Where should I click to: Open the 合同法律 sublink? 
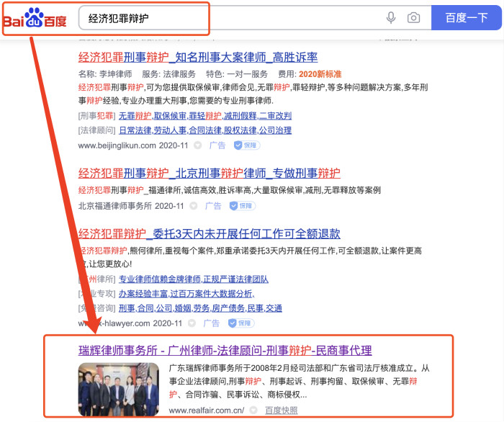point(205,130)
